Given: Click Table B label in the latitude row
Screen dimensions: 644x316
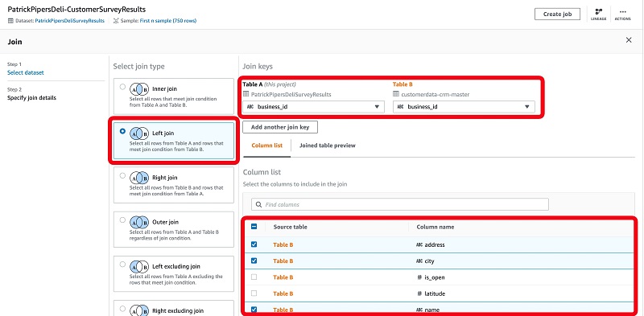Looking at the screenshot, I should [283, 293].
